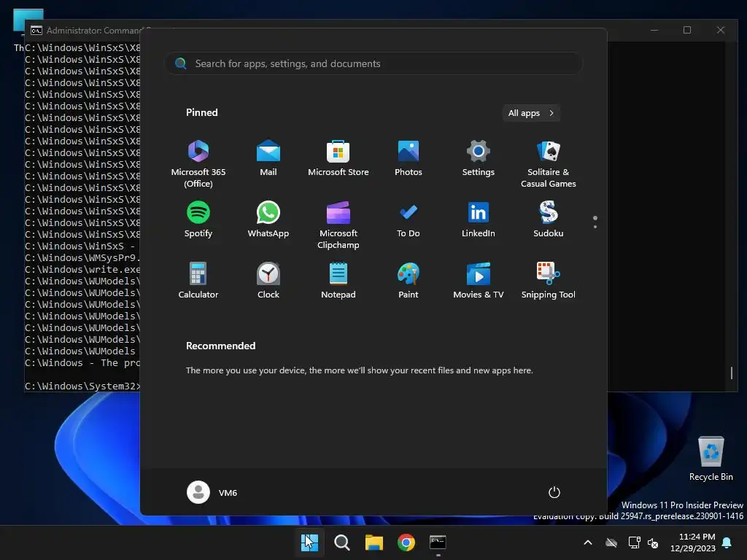
Task: Launch WhatsApp from pinned apps
Action: 268,219
